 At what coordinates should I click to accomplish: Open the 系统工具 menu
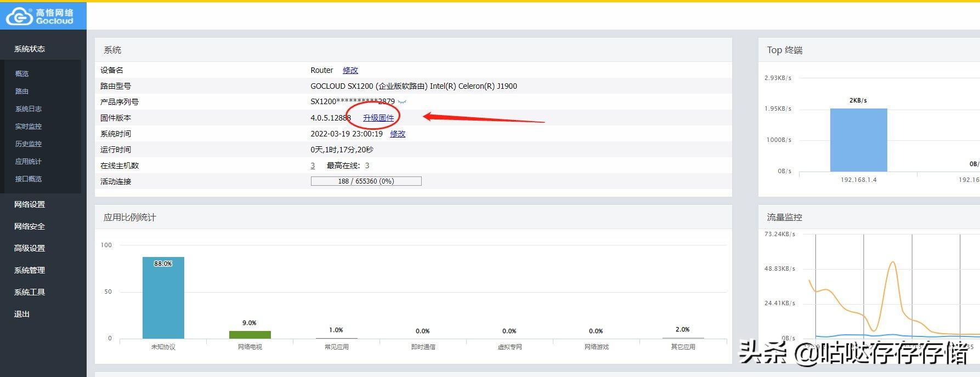click(30, 292)
